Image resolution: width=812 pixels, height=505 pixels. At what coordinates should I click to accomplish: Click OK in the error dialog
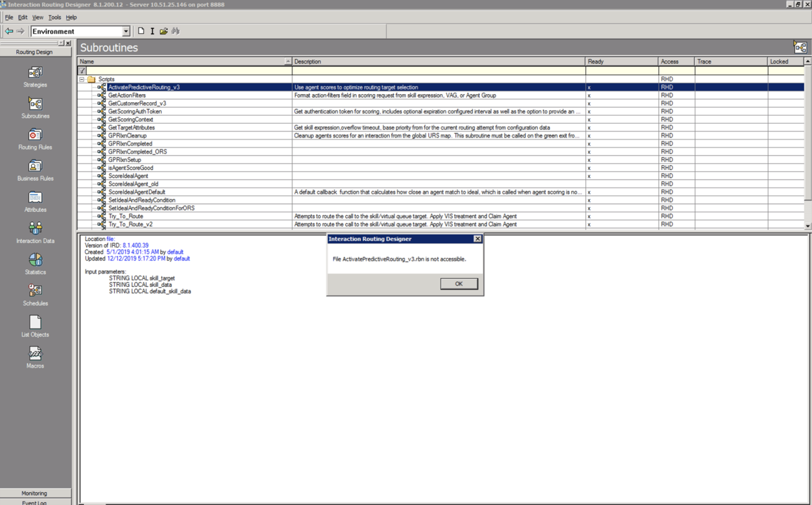click(x=459, y=284)
